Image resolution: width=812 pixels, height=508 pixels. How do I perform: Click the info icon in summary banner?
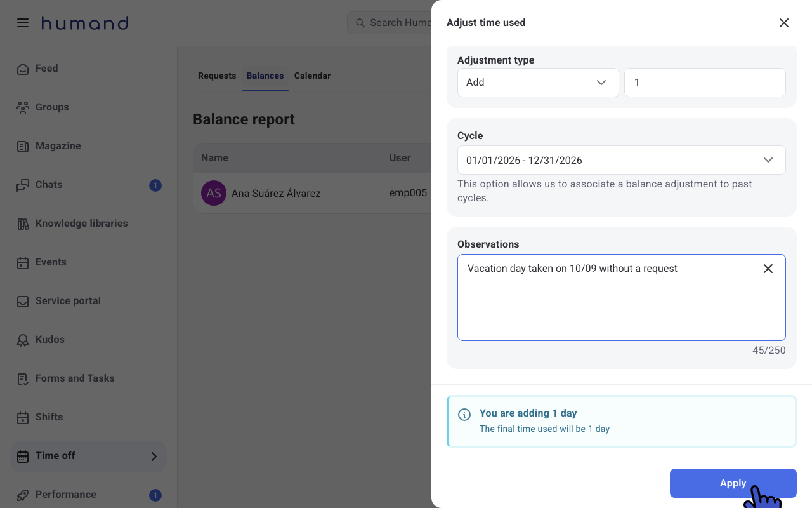(x=464, y=415)
